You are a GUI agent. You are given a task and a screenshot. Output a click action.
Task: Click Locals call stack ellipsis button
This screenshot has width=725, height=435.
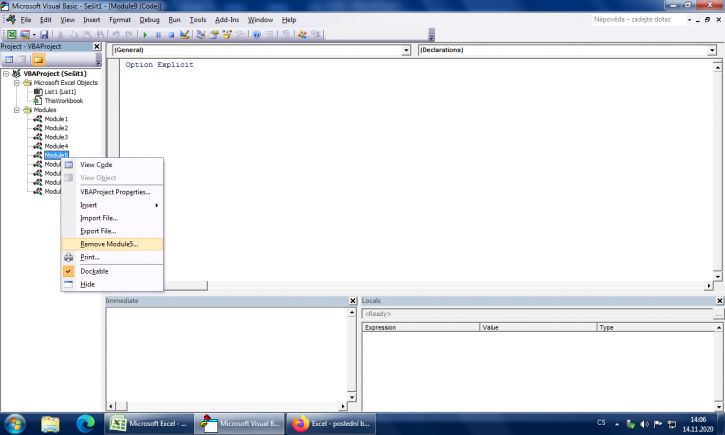click(718, 314)
